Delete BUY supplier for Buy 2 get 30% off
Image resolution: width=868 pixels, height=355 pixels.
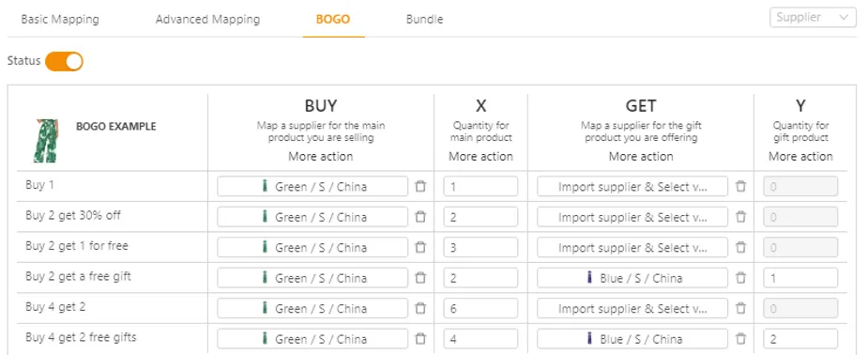click(x=420, y=217)
